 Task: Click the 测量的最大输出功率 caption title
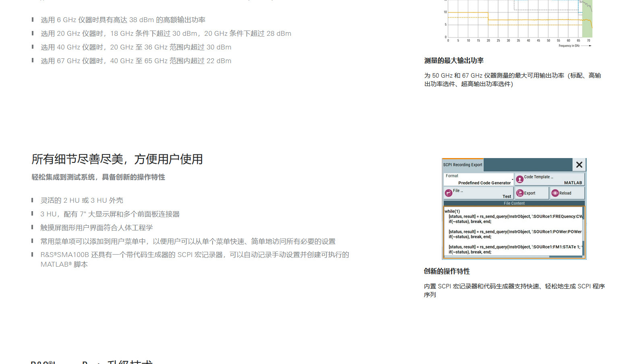pos(454,61)
